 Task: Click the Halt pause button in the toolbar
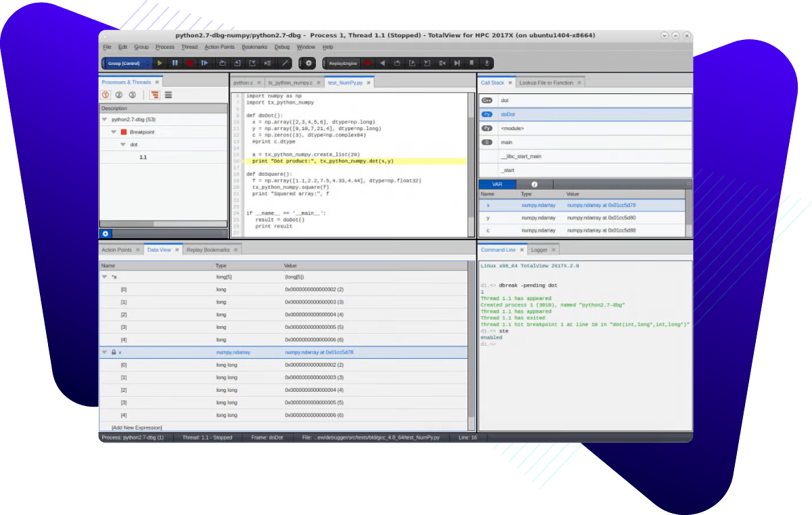point(175,63)
